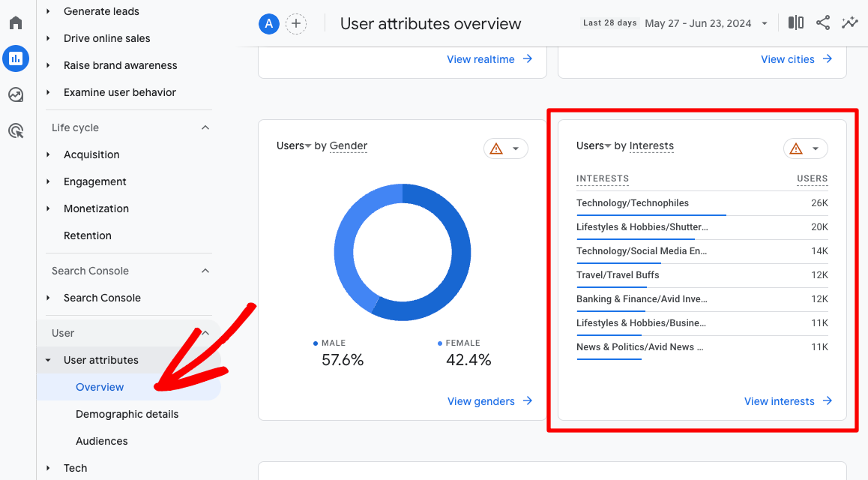Open the data-quality warning dropdown on Interests card
Image resolution: width=868 pixels, height=480 pixels.
pyautogui.click(x=806, y=148)
